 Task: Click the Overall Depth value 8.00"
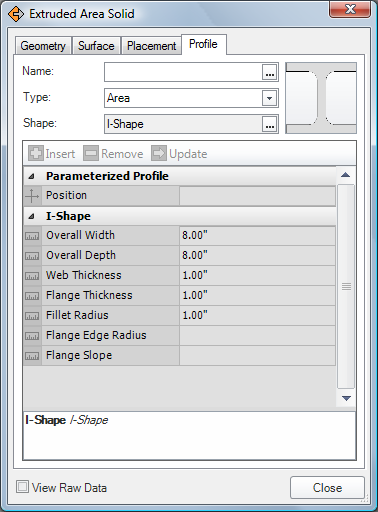pyautogui.click(x=257, y=256)
